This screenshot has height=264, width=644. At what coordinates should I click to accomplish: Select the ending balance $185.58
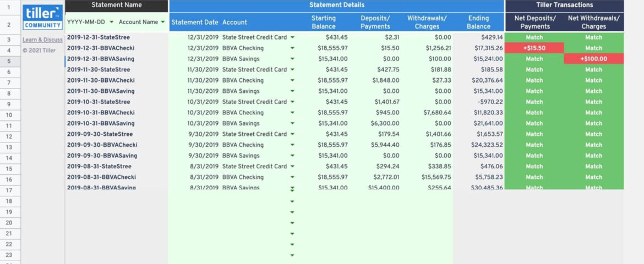click(x=492, y=70)
